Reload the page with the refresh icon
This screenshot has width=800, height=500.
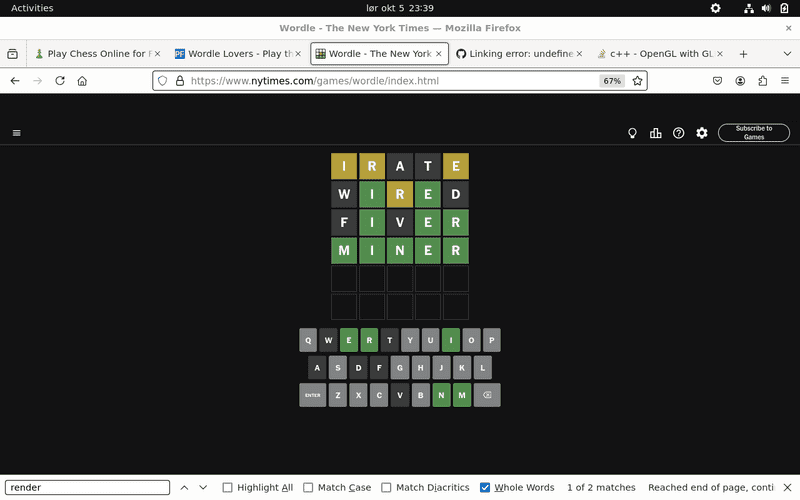[60, 81]
